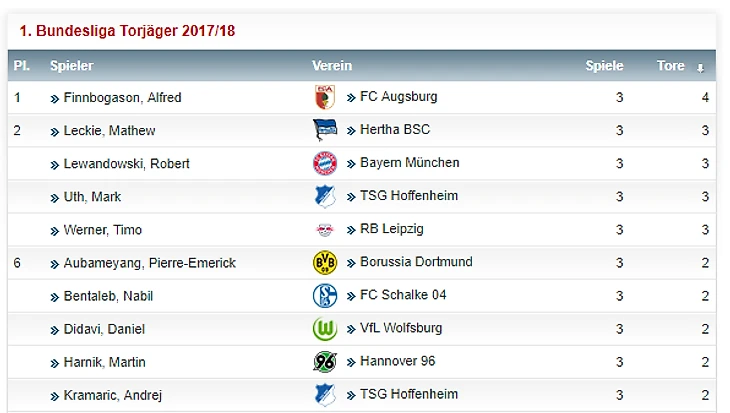730x413 pixels.
Task: Click the Spiele column header
Action: click(604, 66)
